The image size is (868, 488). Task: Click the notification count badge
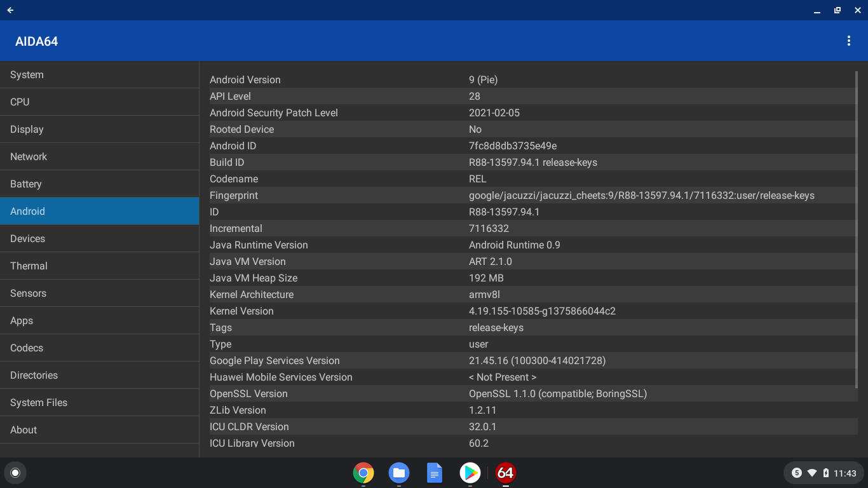pyautogui.click(x=796, y=473)
